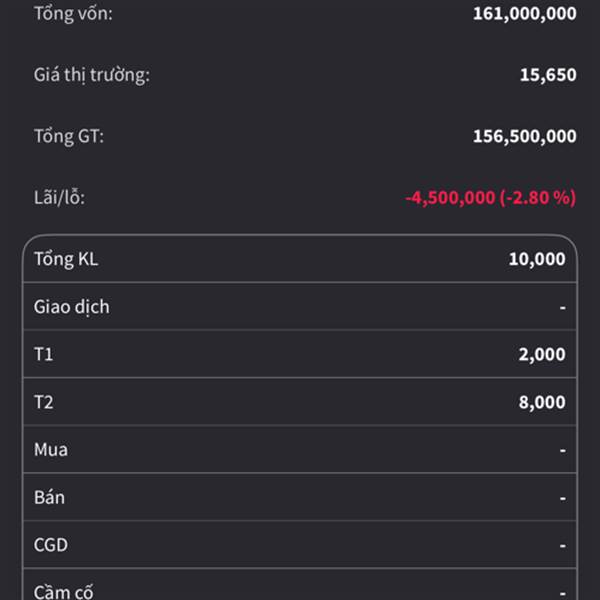Tap the Giá thị trường label
Viewport: 600px width, 600px height.
[91, 74]
